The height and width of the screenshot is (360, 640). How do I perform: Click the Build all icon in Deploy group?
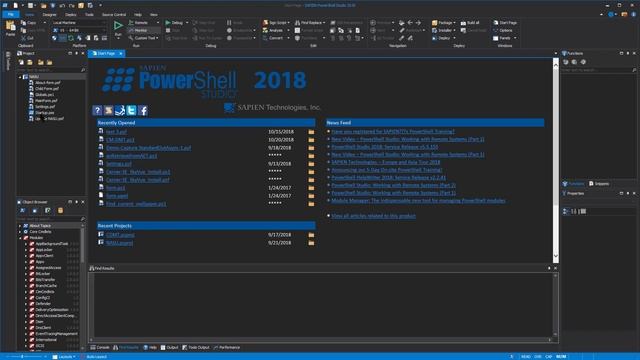pyautogui.click(x=463, y=23)
